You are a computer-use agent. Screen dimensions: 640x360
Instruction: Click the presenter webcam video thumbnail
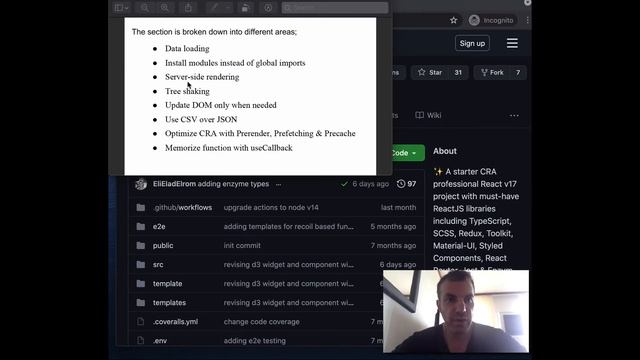(x=456, y=311)
